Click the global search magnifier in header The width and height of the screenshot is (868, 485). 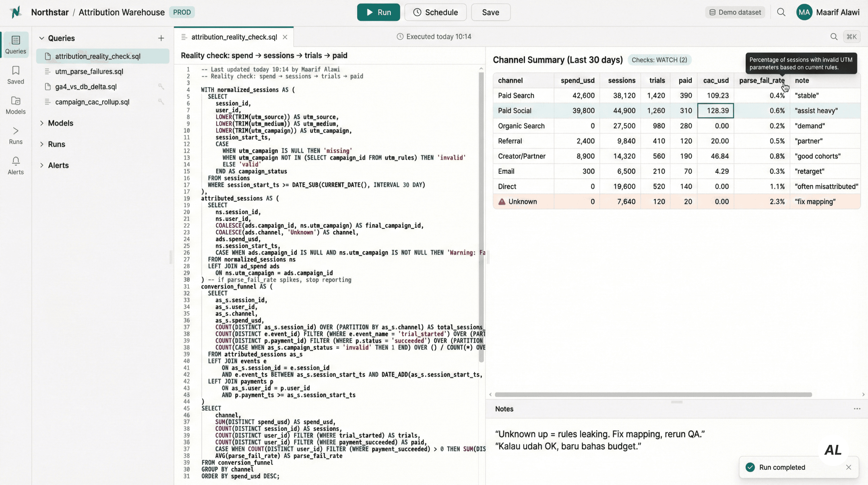pyautogui.click(x=781, y=12)
